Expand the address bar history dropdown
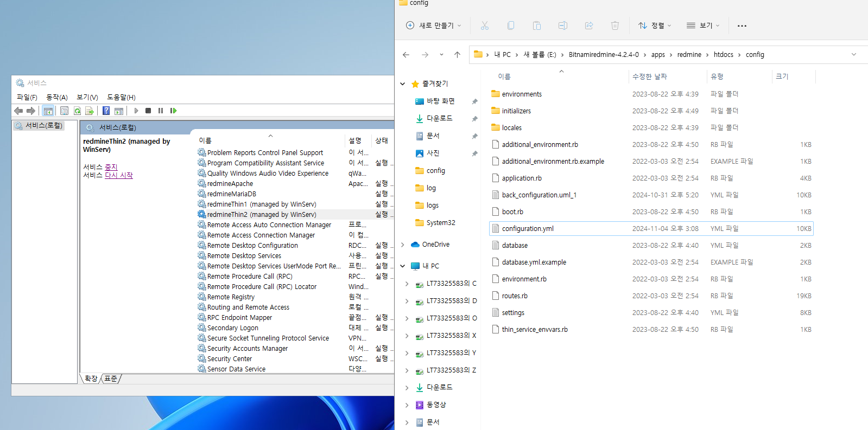This screenshot has width=868, height=430. click(x=854, y=55)
